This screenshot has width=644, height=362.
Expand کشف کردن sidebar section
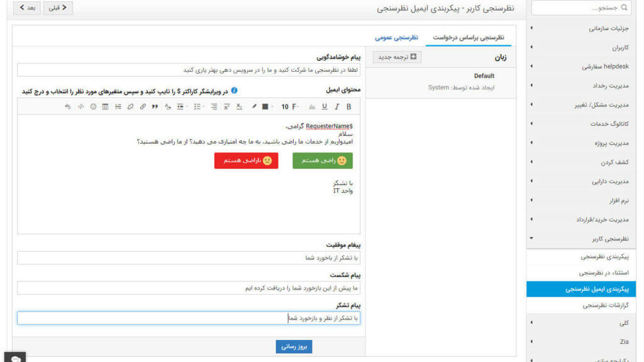[580, 162]
